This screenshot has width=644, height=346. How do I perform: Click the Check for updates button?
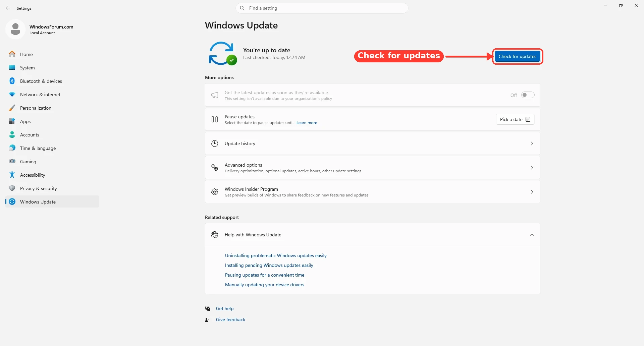pyautogui.click(x=517, y=56)
